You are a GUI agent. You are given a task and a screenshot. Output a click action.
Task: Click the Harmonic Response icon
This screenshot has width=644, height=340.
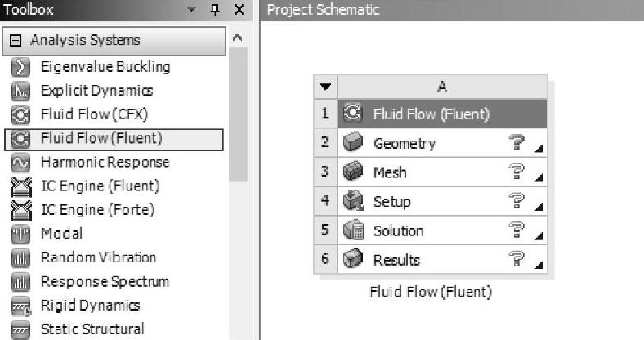tap(20, 162)
